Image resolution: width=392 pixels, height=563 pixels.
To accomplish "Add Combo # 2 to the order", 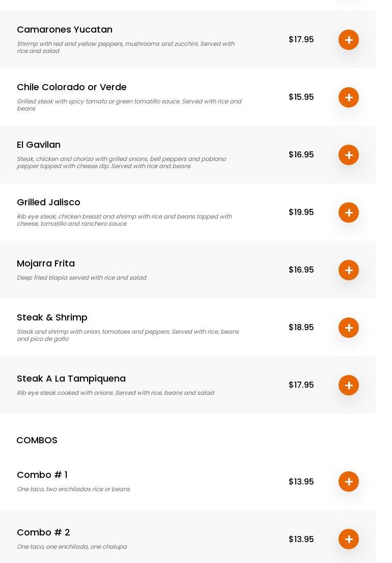I will (x=349, y=539).
